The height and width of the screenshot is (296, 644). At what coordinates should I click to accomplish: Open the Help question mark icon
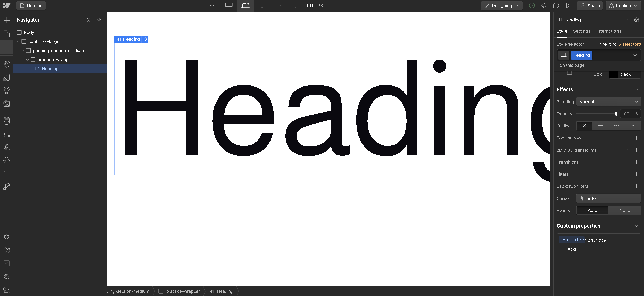click(x=7, y=250)
